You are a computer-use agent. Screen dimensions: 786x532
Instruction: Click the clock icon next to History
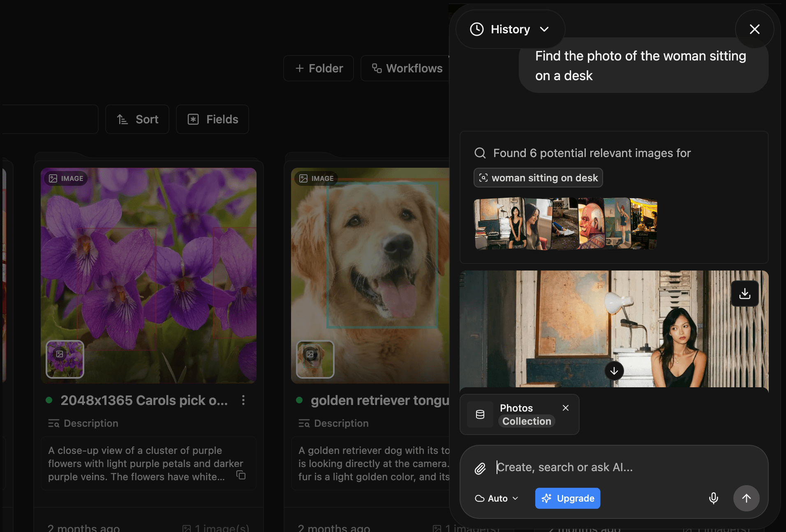tap(477, 29)
